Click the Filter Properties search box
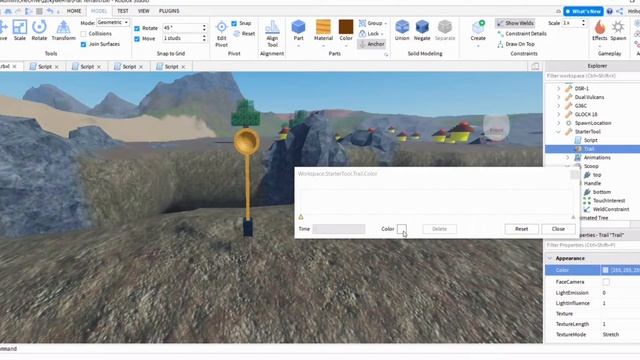This screenshot has width=640, height=360. click(x=592, y=245)
